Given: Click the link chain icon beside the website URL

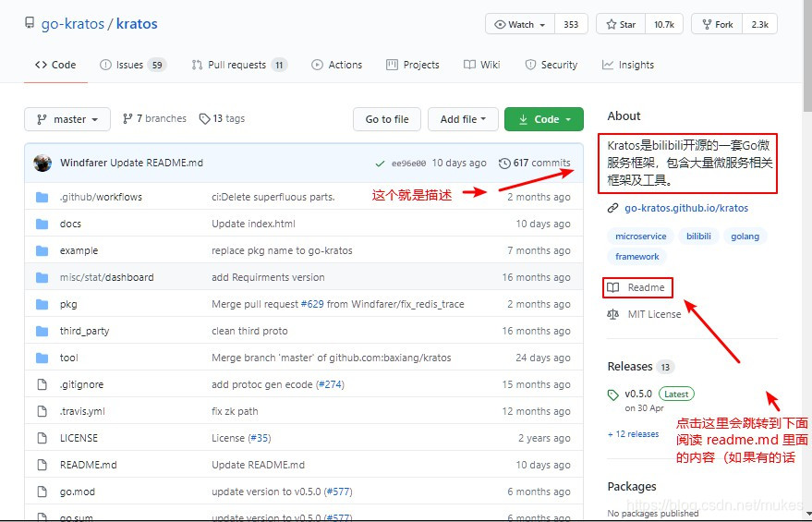Looking at the screenshot, I should click(613, 208).
